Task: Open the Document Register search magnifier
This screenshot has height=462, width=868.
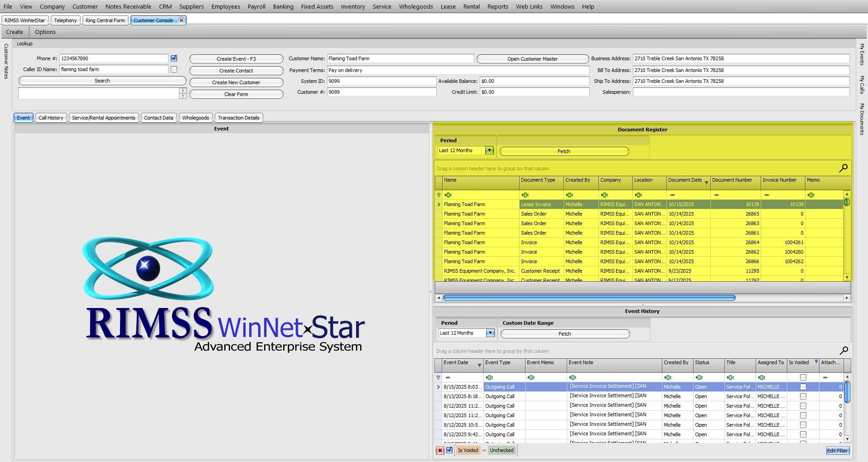Action: pyautogui.click(x=843, y=168)
